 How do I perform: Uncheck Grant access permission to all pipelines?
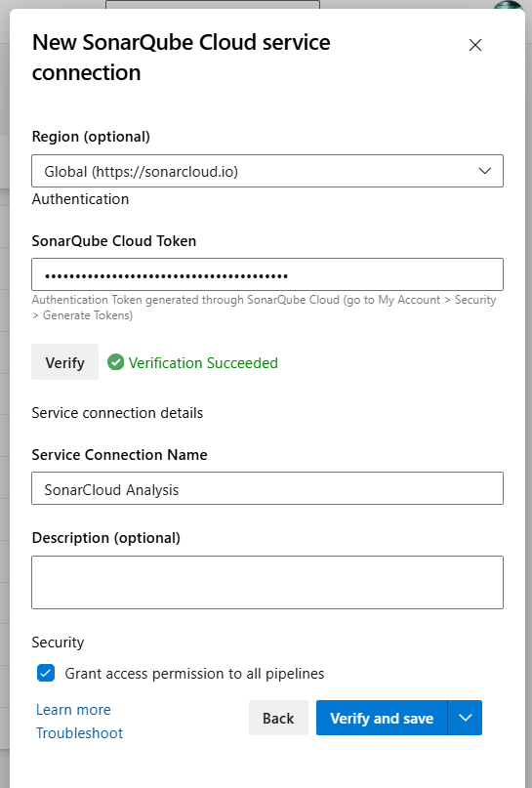[46, 673]
